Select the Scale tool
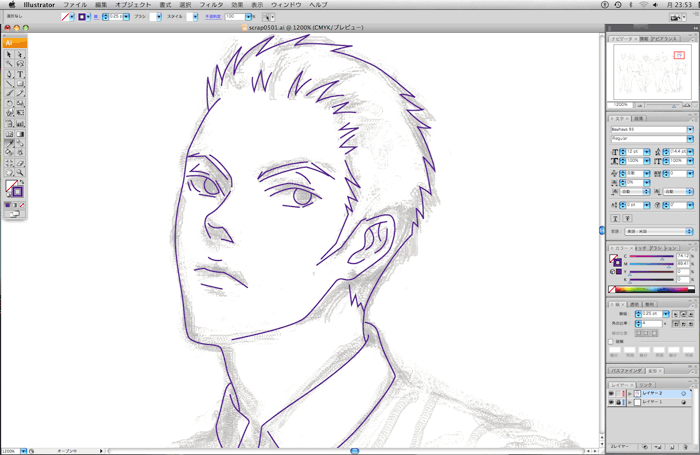This screenshot has width=700, height=455. [x=20, y=104]
